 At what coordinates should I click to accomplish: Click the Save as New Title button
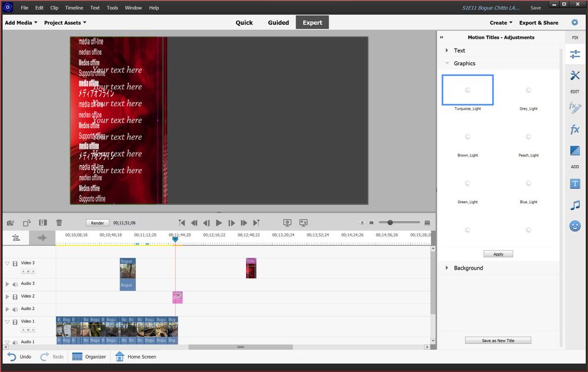click(x=498, y=341)
